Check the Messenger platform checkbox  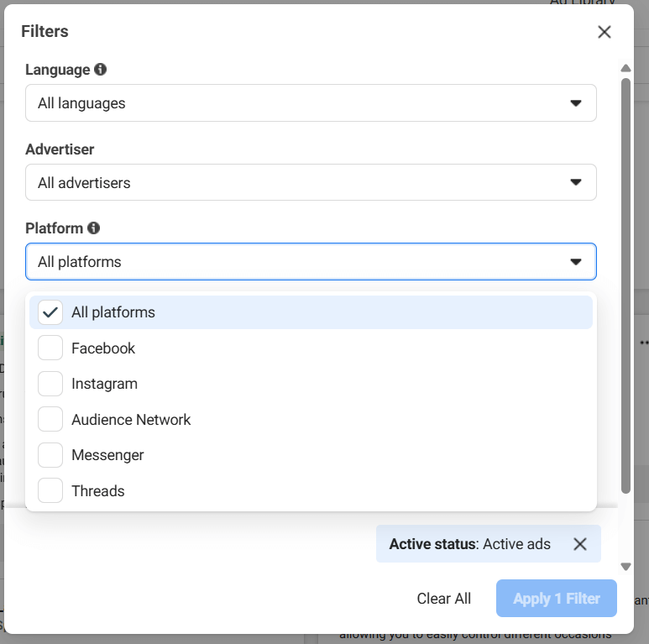(x=50, y=455)
